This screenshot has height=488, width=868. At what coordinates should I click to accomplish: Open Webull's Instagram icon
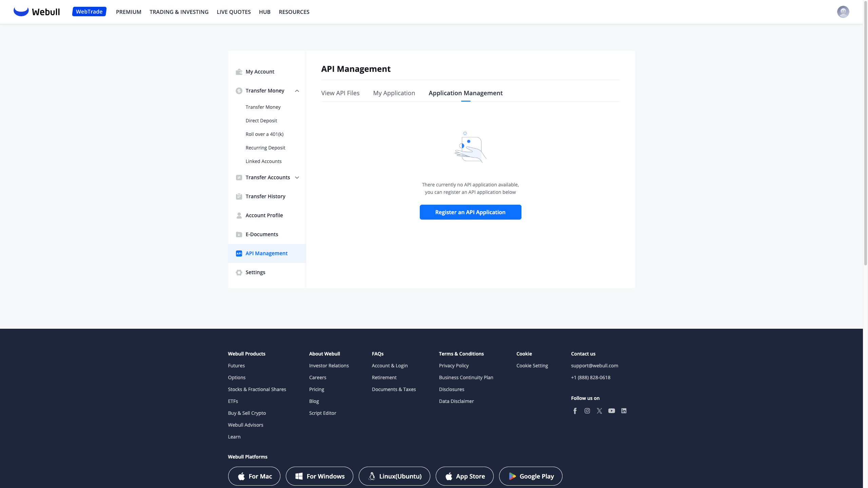pyautogui.click(x=587, y=411)
